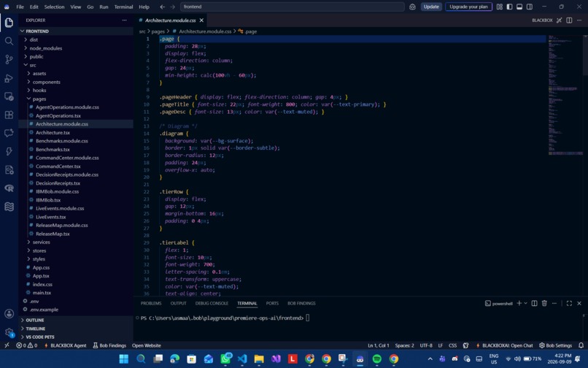Expand the VS CODE PETS section

tap(39, 337)
